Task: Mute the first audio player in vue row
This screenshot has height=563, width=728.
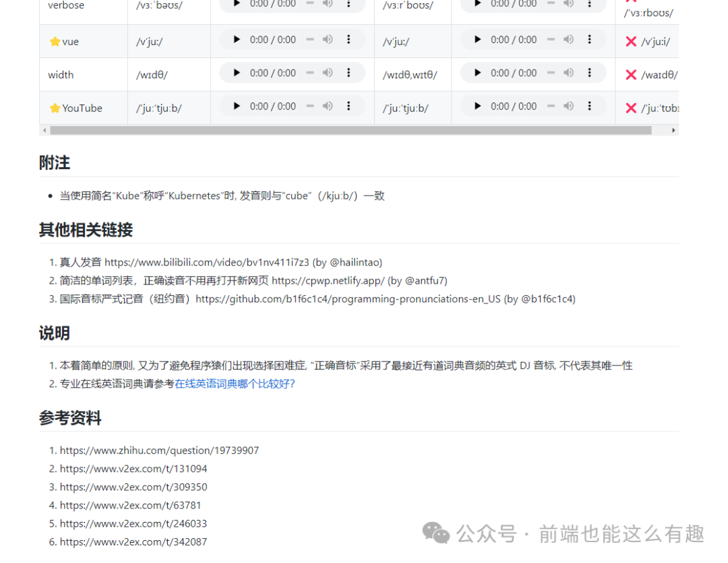Action: (328, 40)
